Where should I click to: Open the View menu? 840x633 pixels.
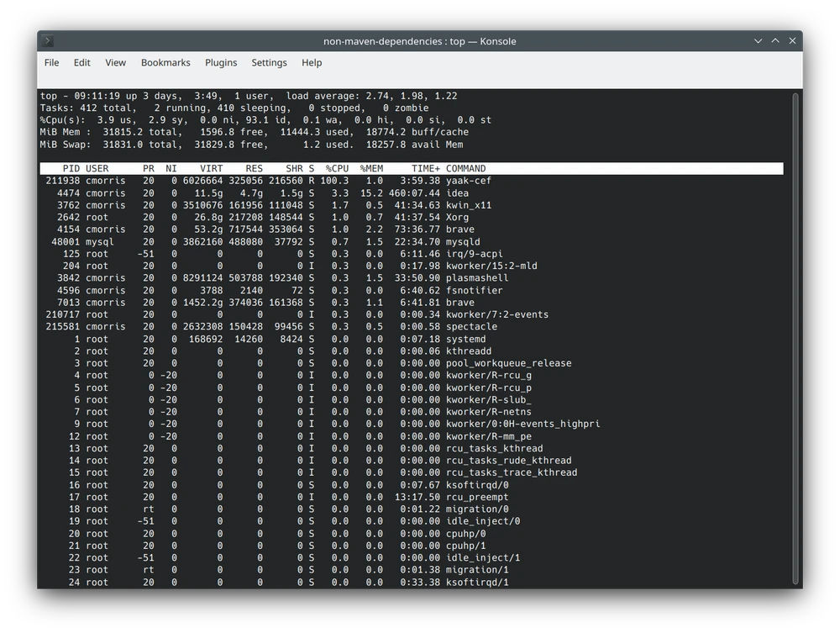(115, 63)
